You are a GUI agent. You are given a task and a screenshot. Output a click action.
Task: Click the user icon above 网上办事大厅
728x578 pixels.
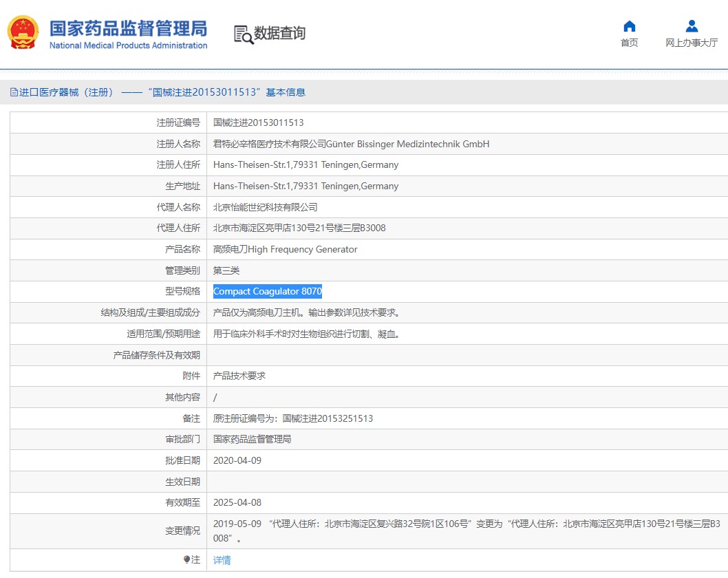(692, 26)
